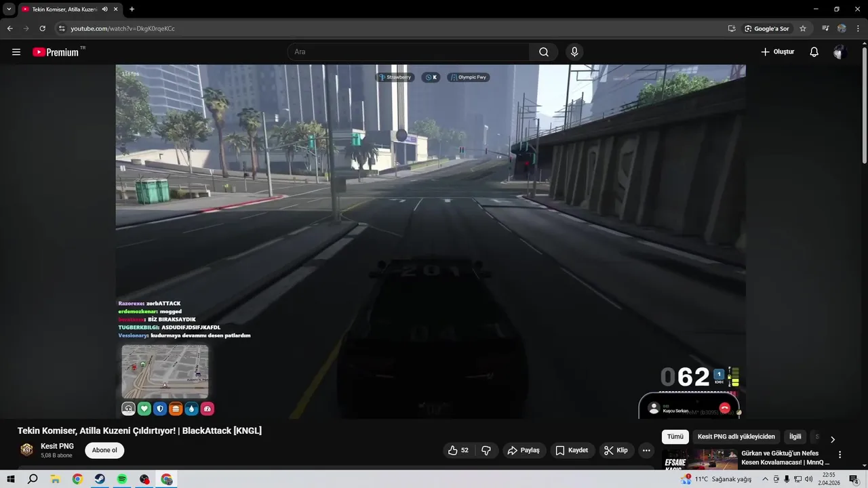
Task: Open the tab search dropdown arrow
Action: click(8, 9)
